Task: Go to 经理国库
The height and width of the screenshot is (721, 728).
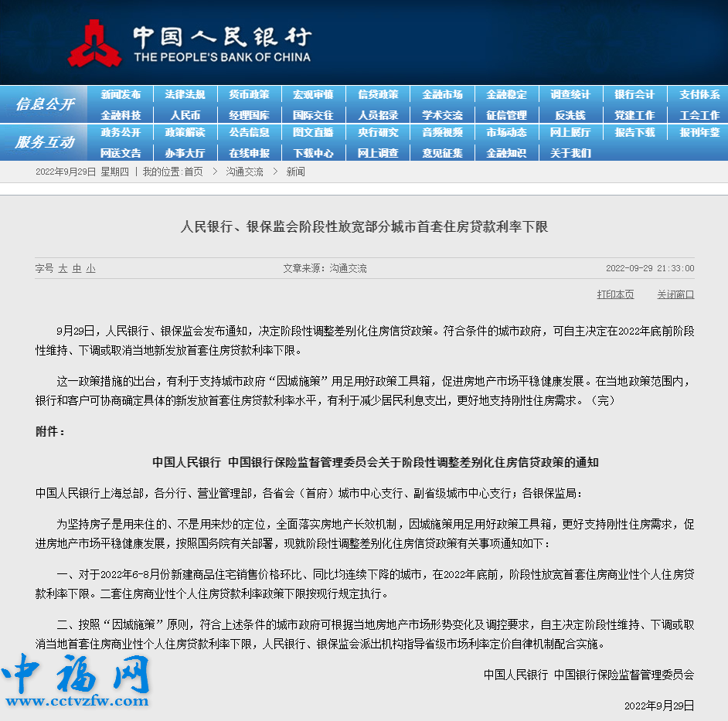Action: click(x=250, y=115)
